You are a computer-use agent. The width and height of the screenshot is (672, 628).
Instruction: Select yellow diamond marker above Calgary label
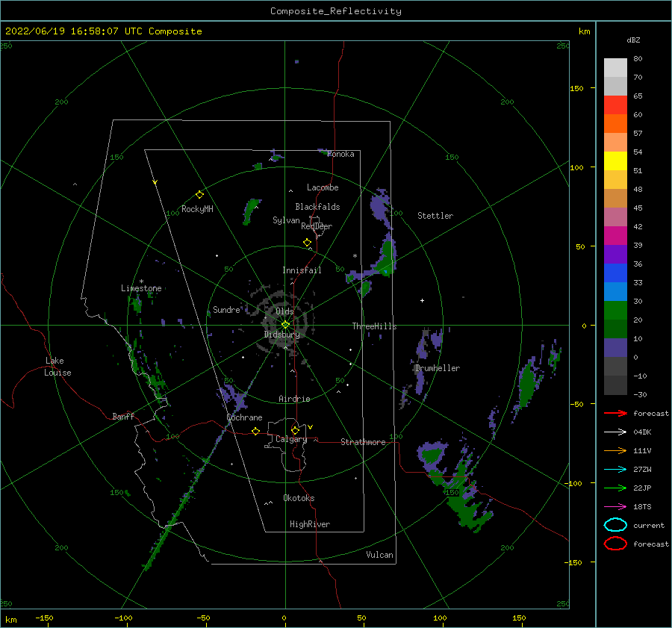coord(295,430)
